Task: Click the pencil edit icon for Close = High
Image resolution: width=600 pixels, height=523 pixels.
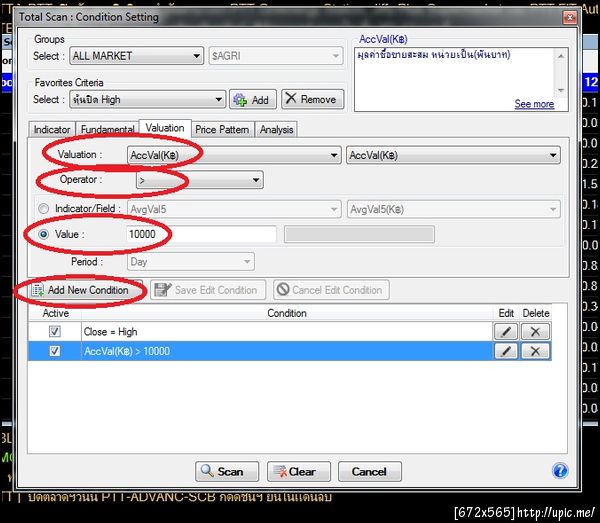Action: click(x=505, y=332)
